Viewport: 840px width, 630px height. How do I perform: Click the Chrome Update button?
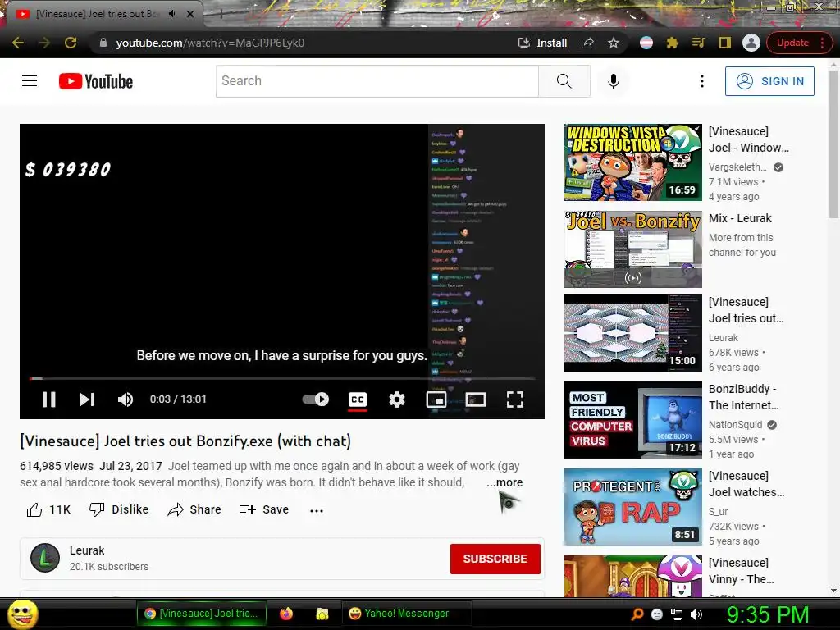799,43
